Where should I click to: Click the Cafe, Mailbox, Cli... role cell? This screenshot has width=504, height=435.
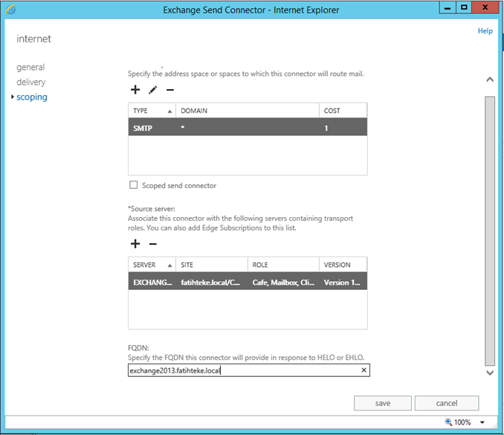point(283,283)
